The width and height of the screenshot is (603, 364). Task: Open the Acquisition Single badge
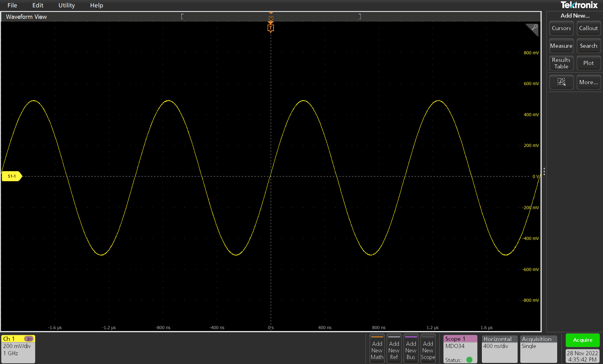click(x=539, y=349)
